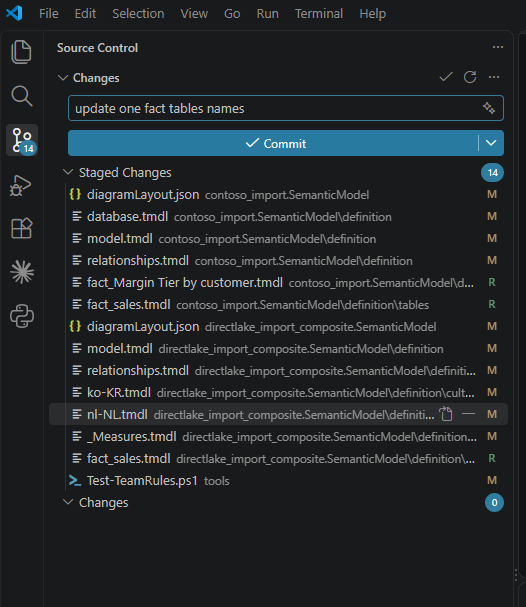
Task: Open the starburst icon view in activity bar
Action: (22, 272)
